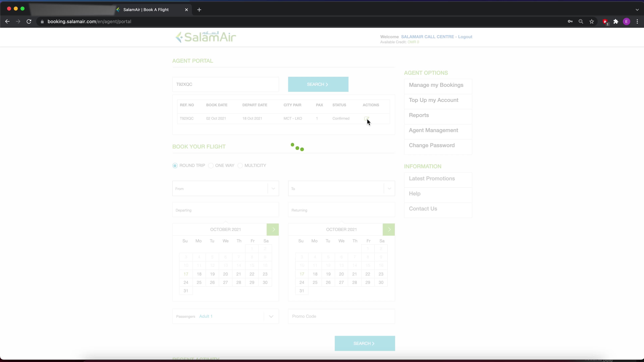This screenshot has height=362, width=644.
Task: Open the Passengers Adult 1 dropdown
Action: (x=271, y=317)
